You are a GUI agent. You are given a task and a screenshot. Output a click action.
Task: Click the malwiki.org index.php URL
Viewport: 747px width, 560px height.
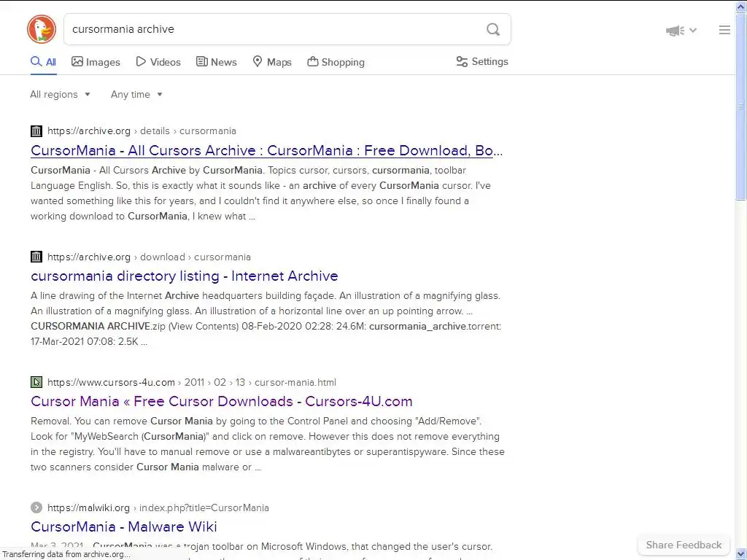coord(158,507)
